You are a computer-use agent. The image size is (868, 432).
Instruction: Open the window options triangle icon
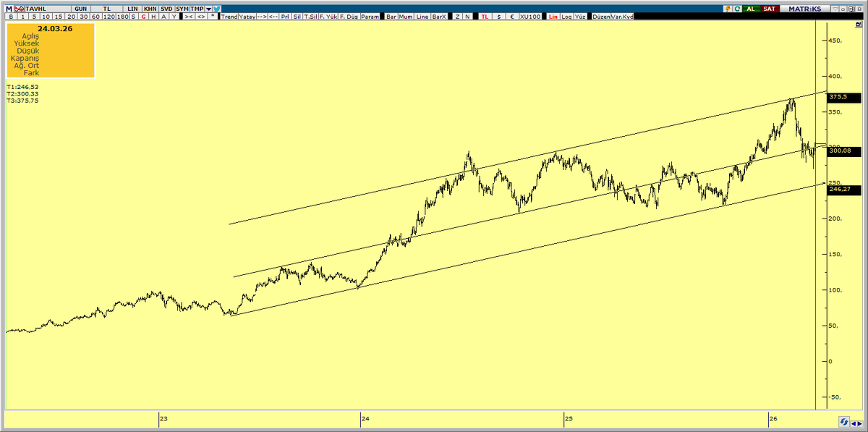[x=835, y=9]
